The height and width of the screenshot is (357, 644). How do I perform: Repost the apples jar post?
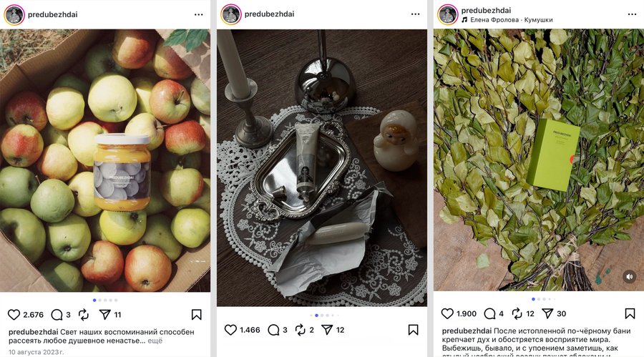point(84,314)
